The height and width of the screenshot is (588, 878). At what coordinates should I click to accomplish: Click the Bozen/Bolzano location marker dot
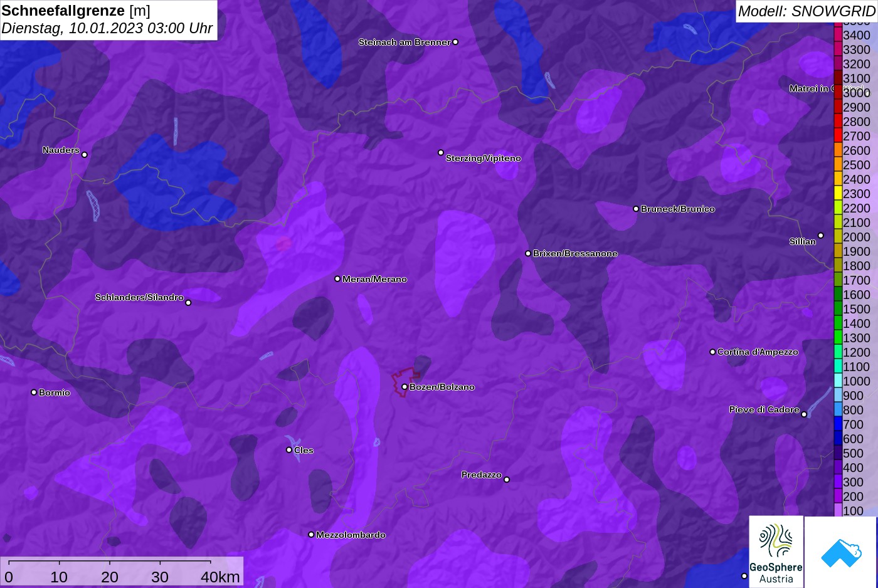(x=405, y=387)
